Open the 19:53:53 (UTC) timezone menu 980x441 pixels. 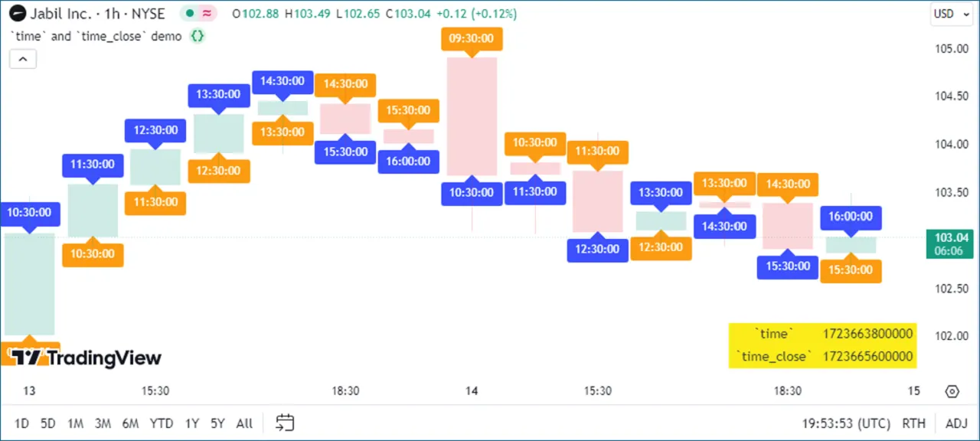click(x=846, y=423)
